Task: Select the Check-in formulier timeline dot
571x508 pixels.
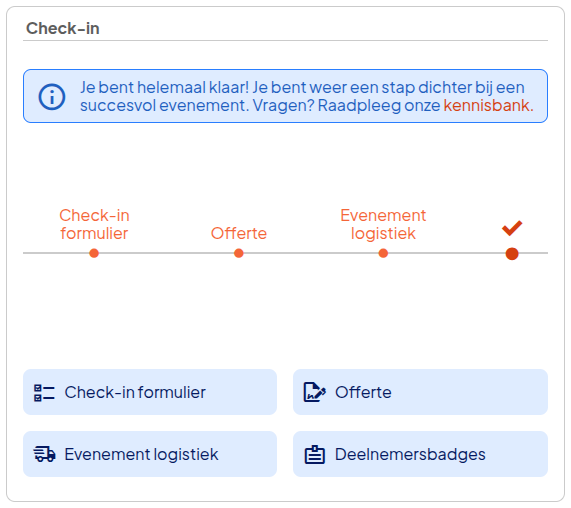Action: click(x=94, y=253)
